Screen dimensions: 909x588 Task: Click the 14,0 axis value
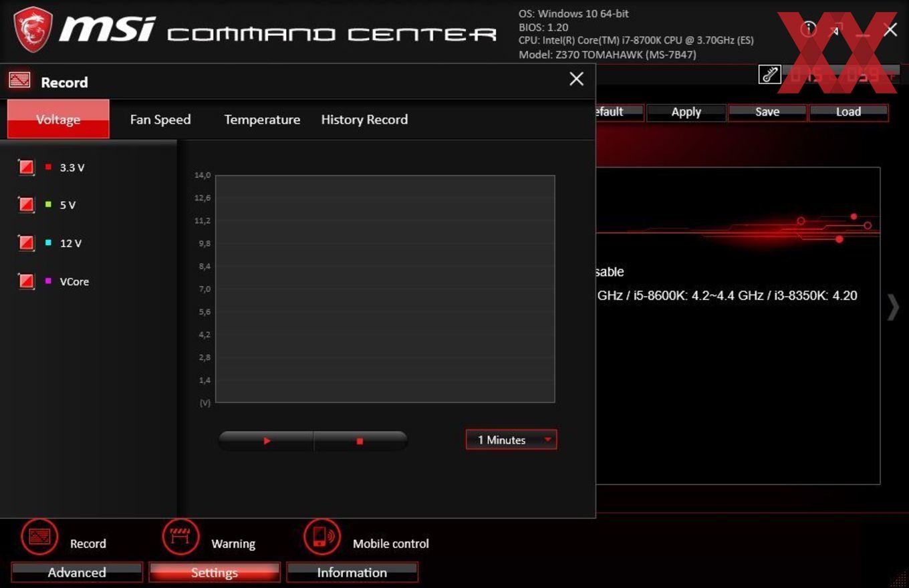pos(203,175)
